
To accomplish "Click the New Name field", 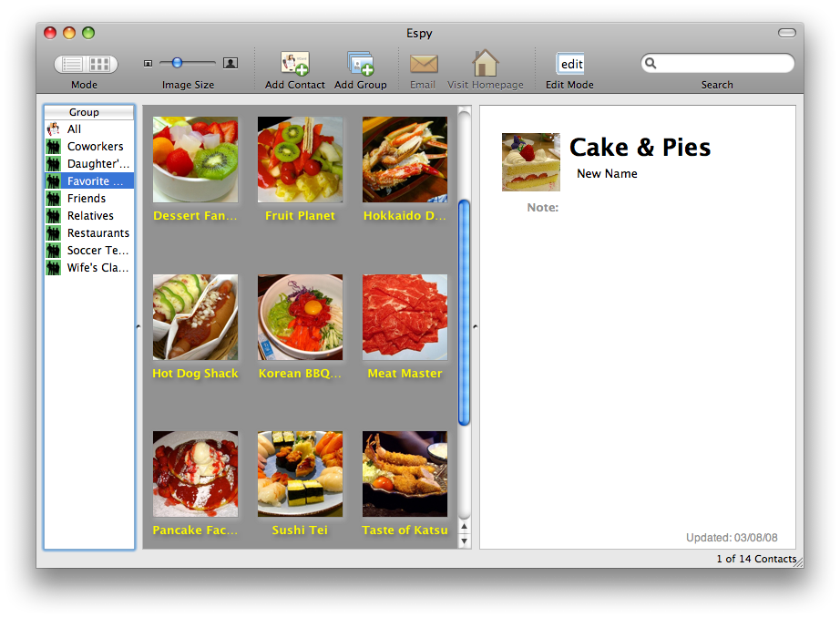I will 607,174.
